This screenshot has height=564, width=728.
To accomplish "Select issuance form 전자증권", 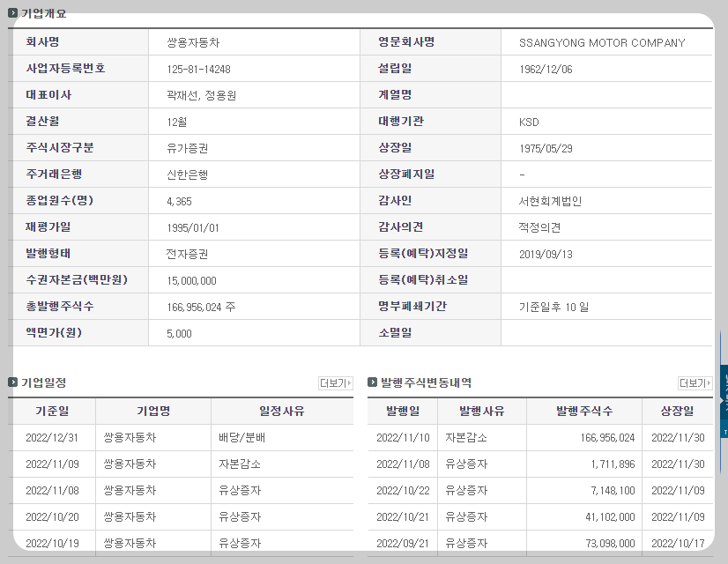I will click(x=188, y=255).
